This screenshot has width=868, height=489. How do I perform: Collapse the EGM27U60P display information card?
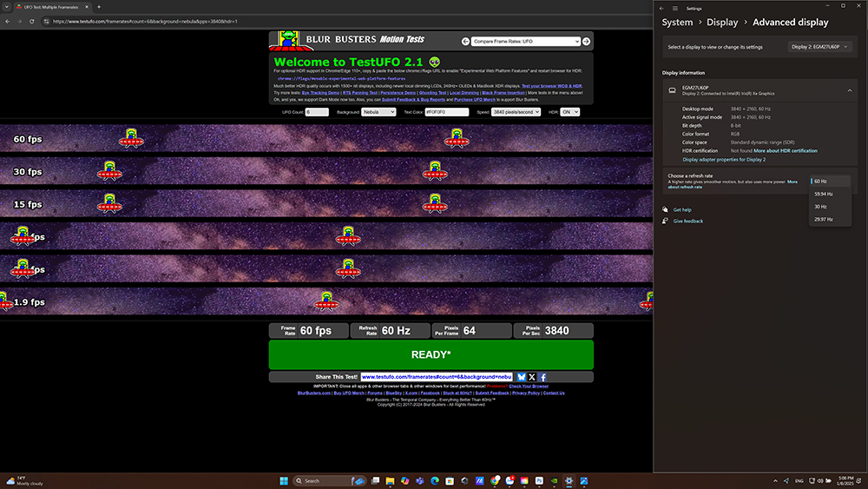click(x=850, y=90)
